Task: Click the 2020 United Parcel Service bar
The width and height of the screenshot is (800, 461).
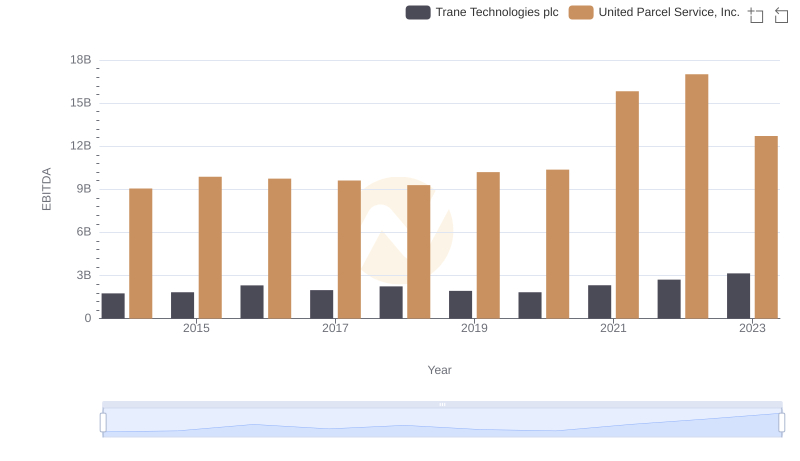Action: [x=558, y=244]
